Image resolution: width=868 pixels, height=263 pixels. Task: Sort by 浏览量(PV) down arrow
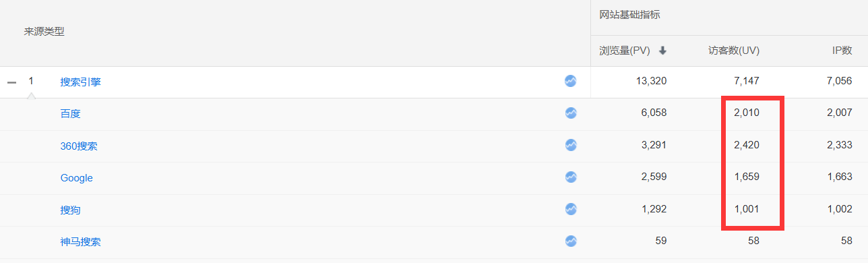tap(662, 51)
